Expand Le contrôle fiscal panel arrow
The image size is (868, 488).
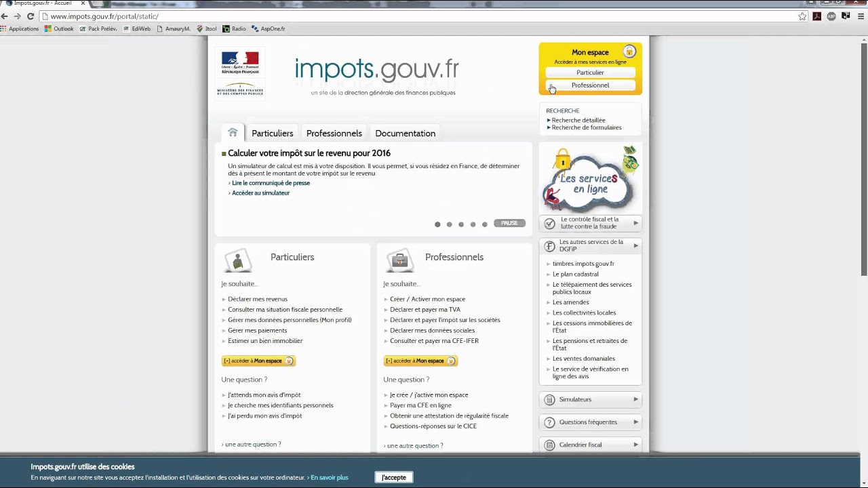tap(635, 223)
